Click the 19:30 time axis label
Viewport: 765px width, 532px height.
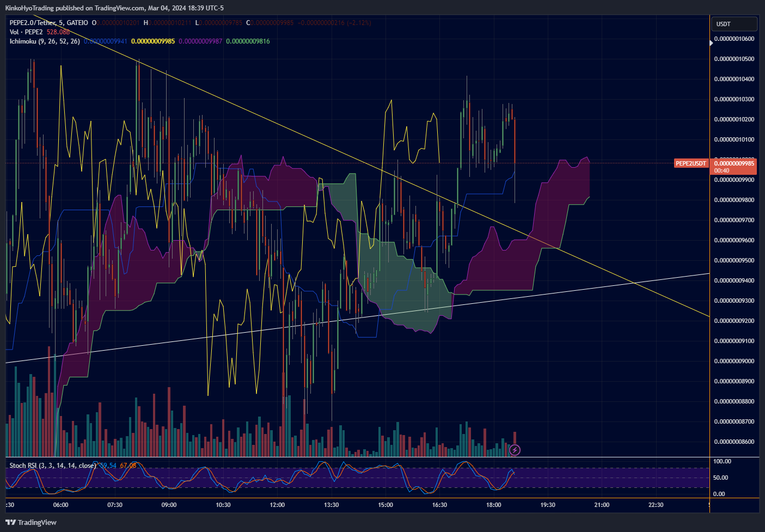[548, 505]
